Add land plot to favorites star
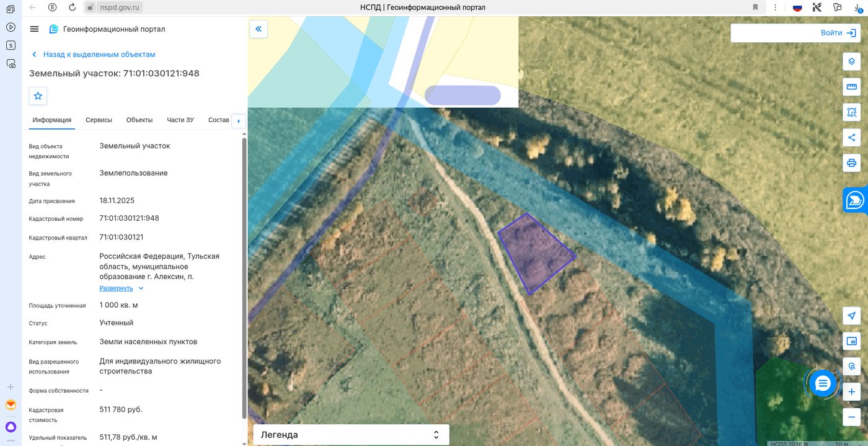 [x=38, y=96]
